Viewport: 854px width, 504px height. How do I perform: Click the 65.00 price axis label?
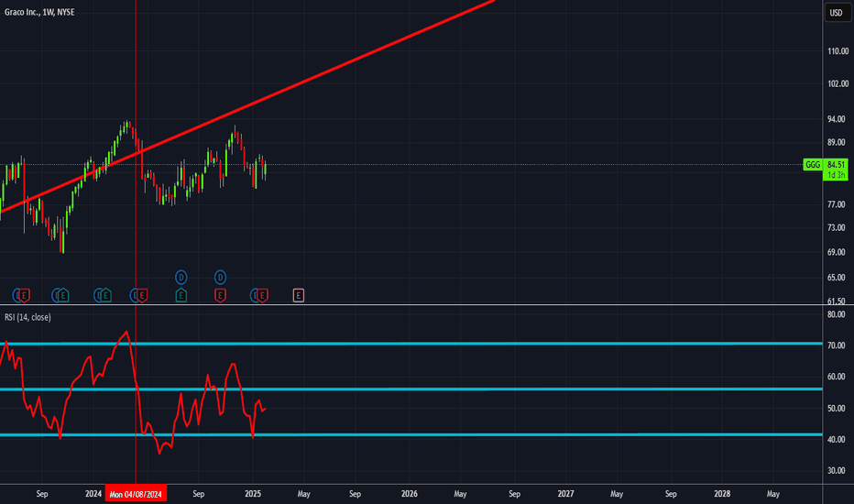tap(836, 278)
